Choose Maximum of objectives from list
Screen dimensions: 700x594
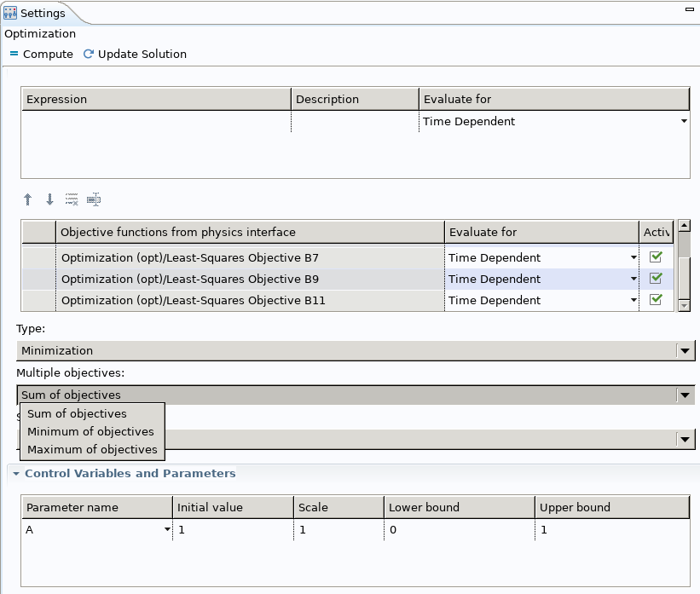(92, 449)
